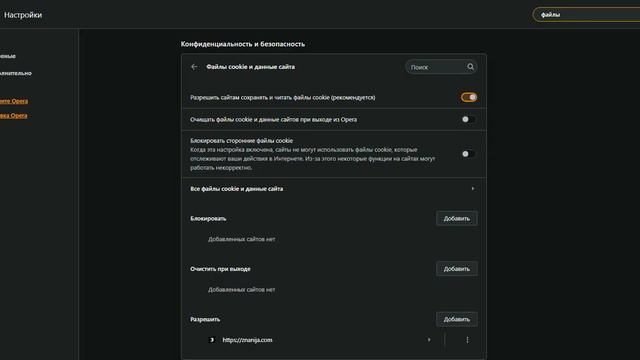Screen dimensions: 640x360
Task: Click Добавить button for Разрешить section
Action: (x=456, y=319)
